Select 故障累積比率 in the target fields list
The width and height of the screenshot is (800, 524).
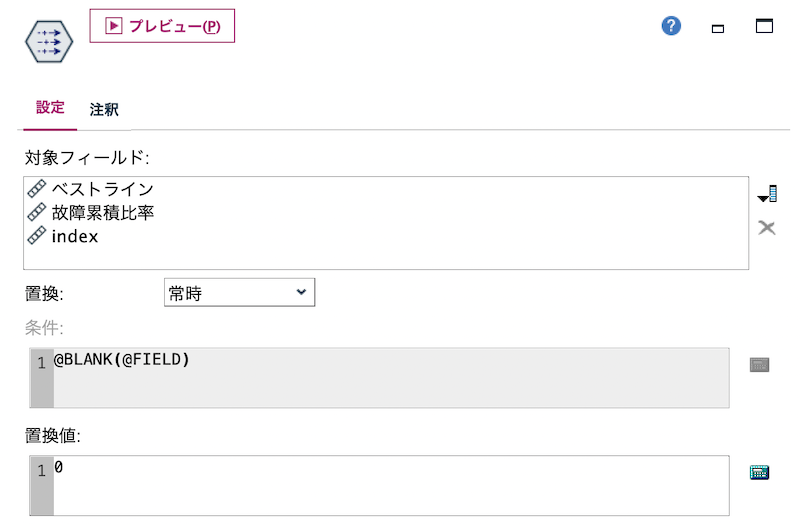(x=103, y=213)
